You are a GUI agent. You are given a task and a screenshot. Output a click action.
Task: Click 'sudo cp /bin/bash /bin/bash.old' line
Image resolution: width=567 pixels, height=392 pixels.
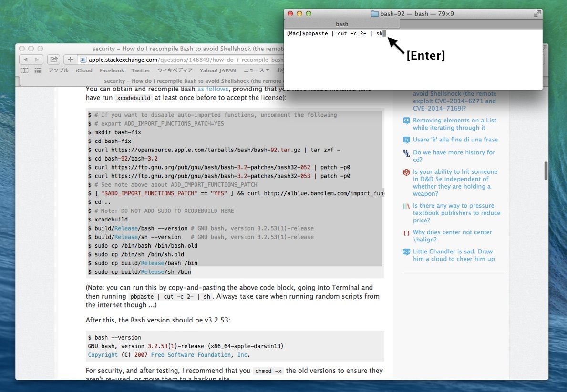click(x=143, y=246)
